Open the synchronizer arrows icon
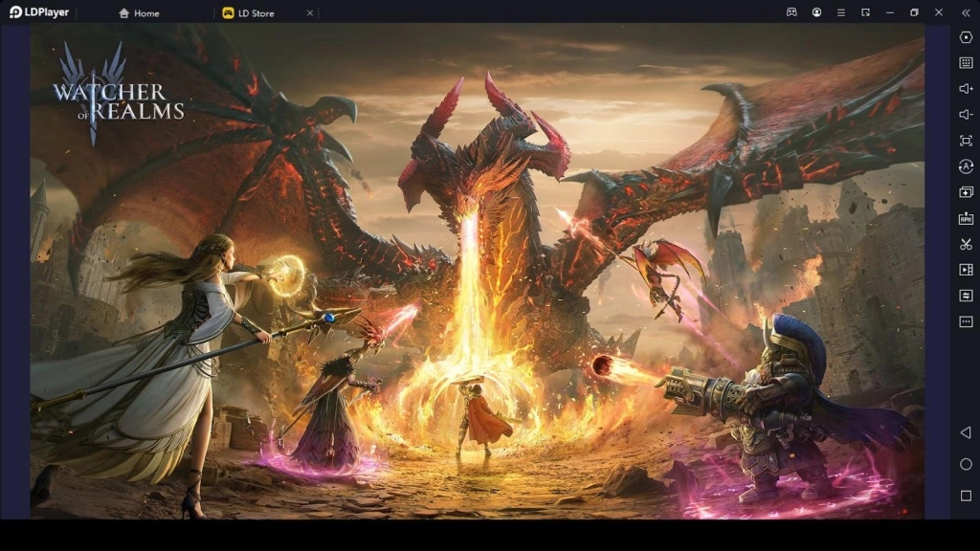The height and width of the screenshot is (551, 980). click(x=966, y=296)
